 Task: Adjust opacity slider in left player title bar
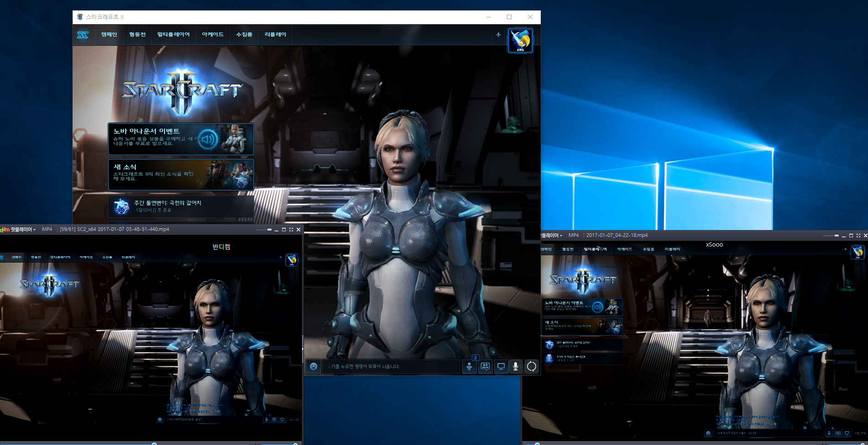pyautogui.click(x=264, y=230)
